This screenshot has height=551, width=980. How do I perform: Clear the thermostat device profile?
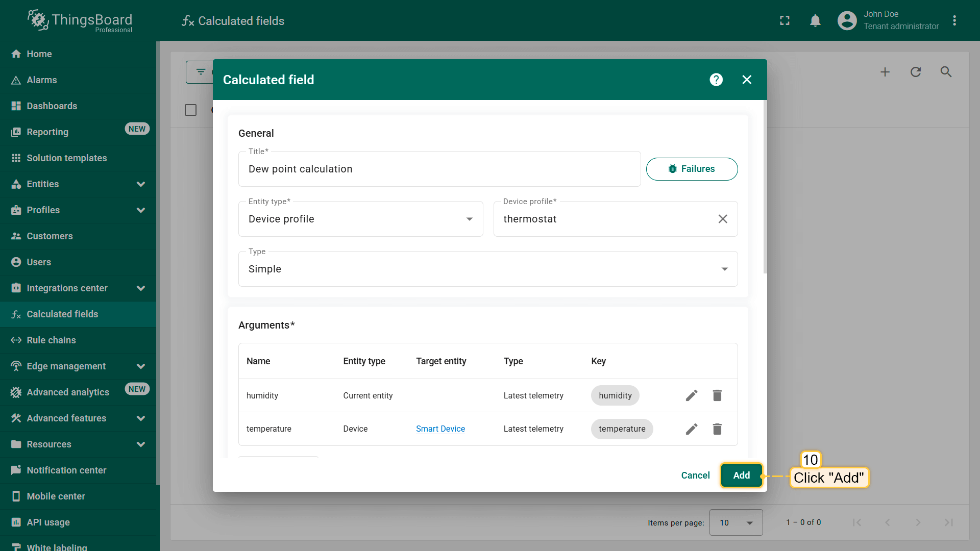[723, 219]
